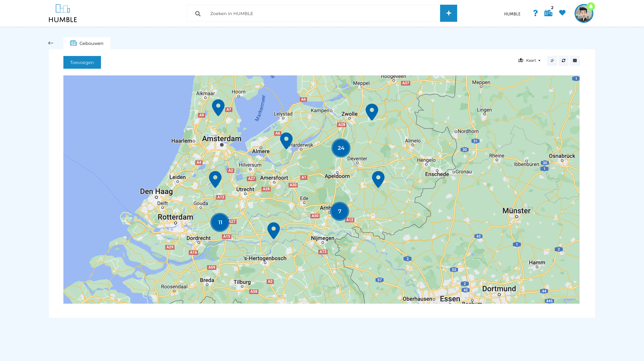Click the search magnifier icon
Image resolution: width=644 pixels, height=361 pixels.
click(x=198, y=13)
